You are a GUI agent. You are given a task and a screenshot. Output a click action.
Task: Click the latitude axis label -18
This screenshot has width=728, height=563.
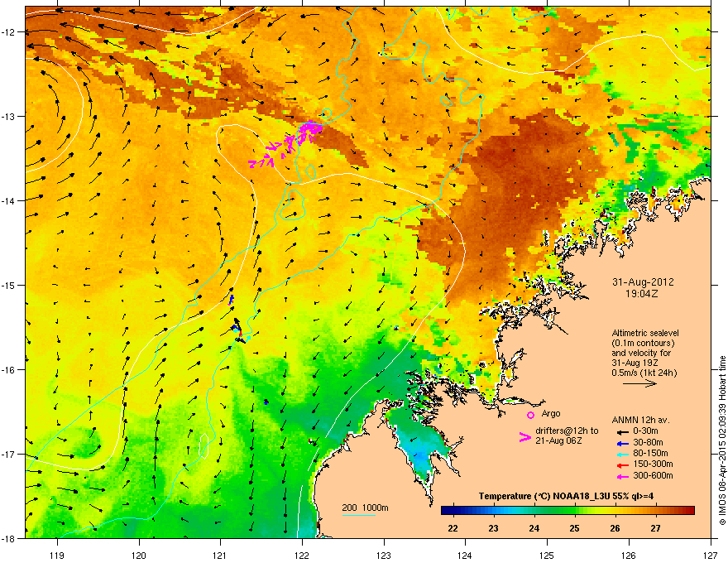coord(8,538)
